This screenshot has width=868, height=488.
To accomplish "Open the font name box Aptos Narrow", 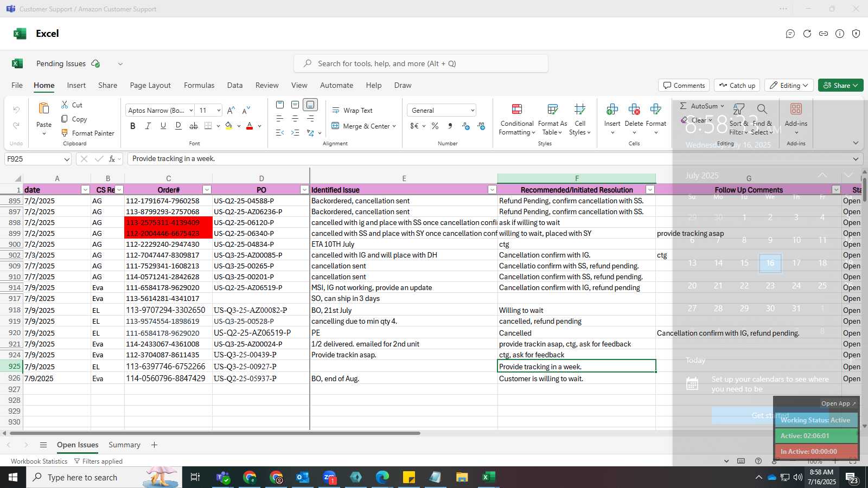I will [160, 110].
